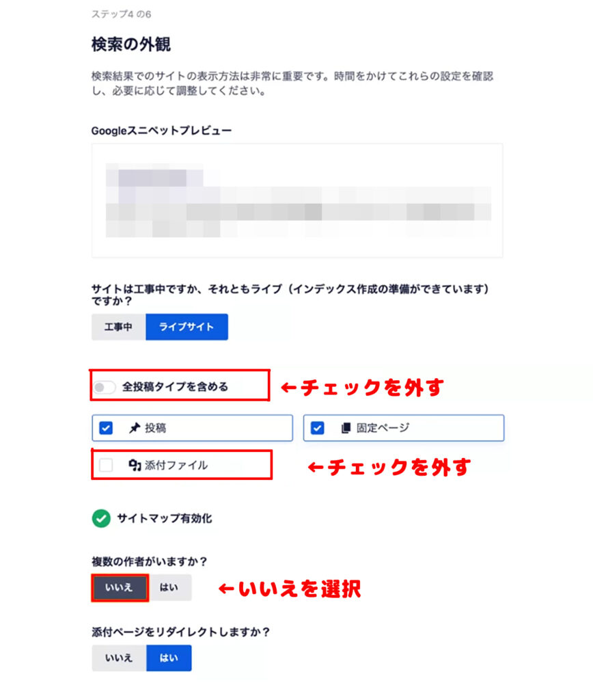Choose いいえ for attachment page redirect
This screenshot has width=593, height=700.
119,658
